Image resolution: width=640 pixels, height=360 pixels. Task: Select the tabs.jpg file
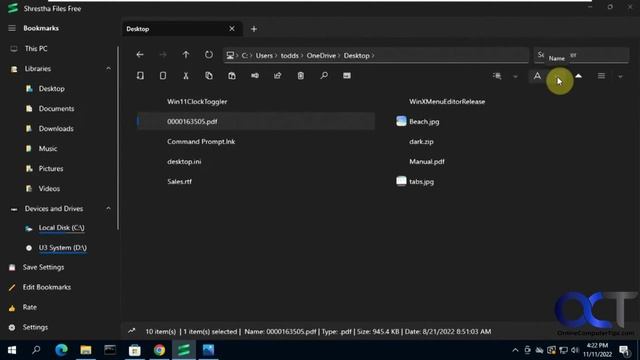(421, 182)
